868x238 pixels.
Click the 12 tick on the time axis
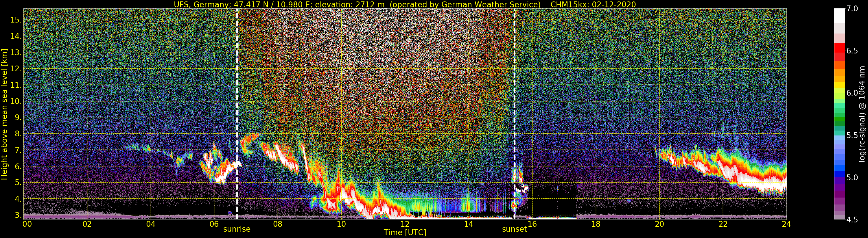(x=405, y=224)
